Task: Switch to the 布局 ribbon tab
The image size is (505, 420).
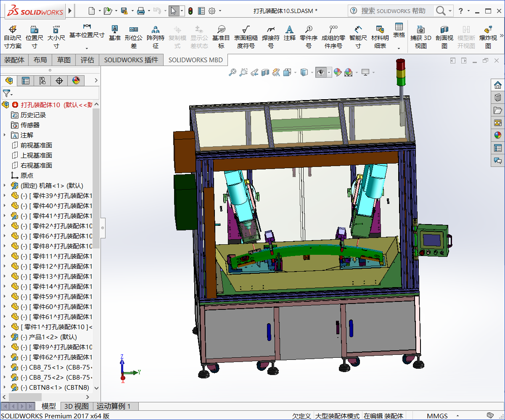Action: 40,60
